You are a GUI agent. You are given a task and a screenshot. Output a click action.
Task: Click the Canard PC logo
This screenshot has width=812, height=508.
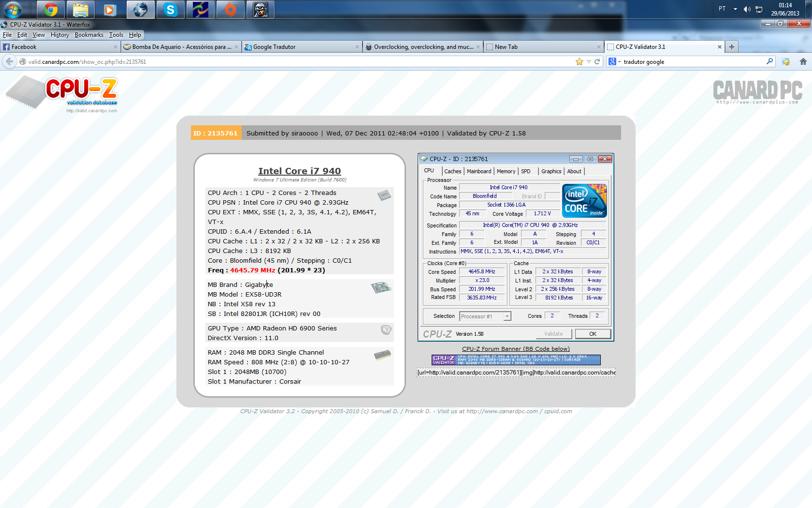(757, 92)
